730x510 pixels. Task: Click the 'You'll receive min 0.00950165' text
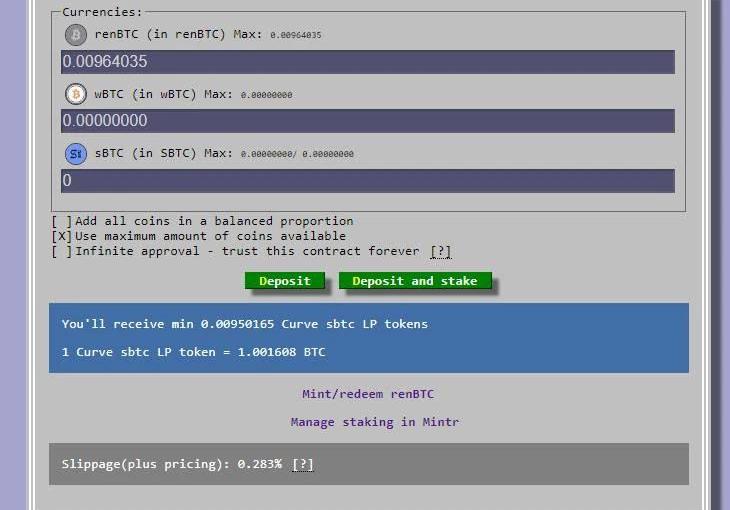168,324
